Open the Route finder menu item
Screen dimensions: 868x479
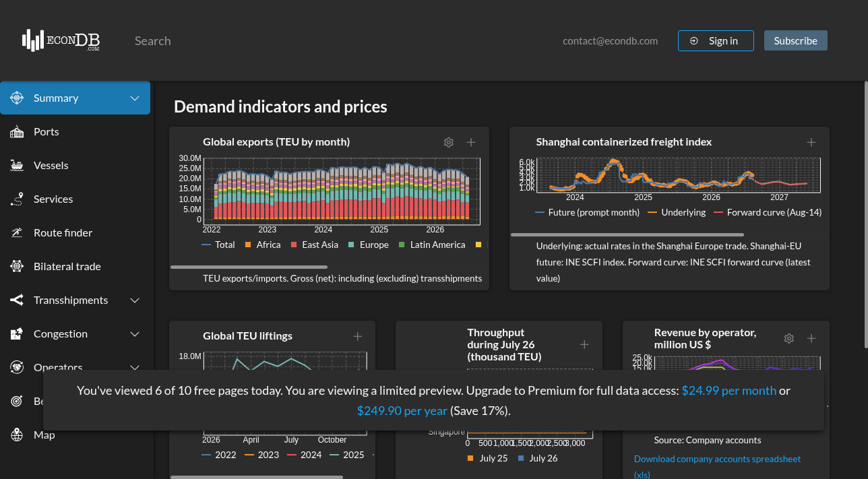tap(75, 232)
